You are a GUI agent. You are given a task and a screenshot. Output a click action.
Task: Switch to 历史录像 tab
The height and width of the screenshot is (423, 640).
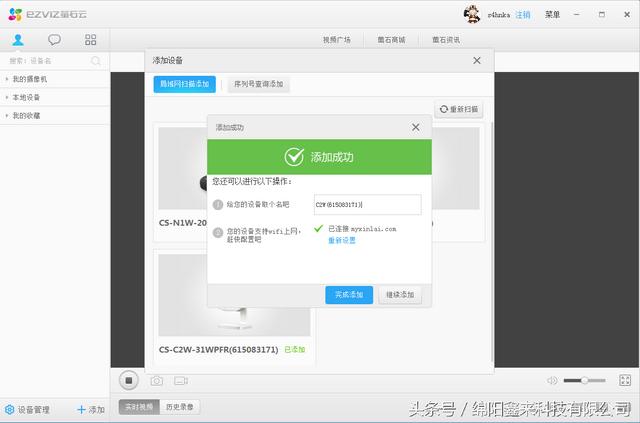(181, 407)
